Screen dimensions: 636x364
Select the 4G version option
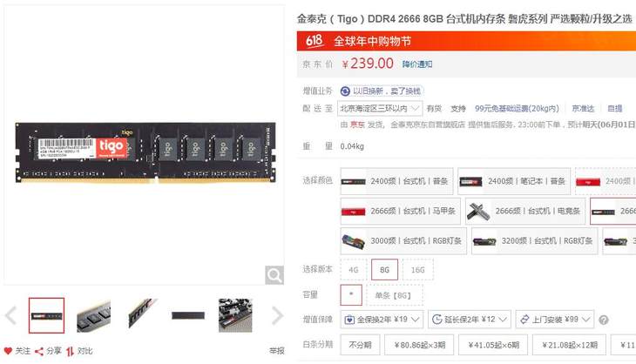(354, 270)
